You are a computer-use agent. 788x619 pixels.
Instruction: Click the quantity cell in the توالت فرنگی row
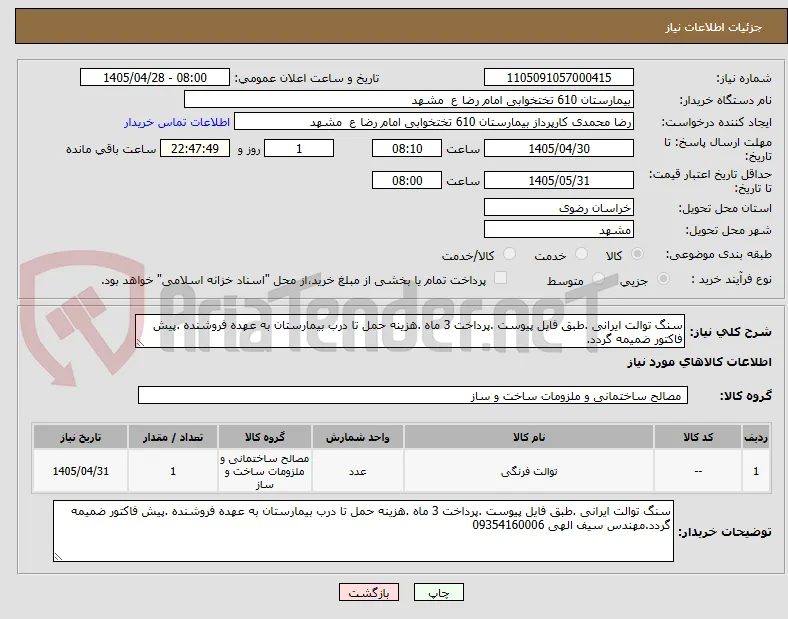tap(173, 471)
